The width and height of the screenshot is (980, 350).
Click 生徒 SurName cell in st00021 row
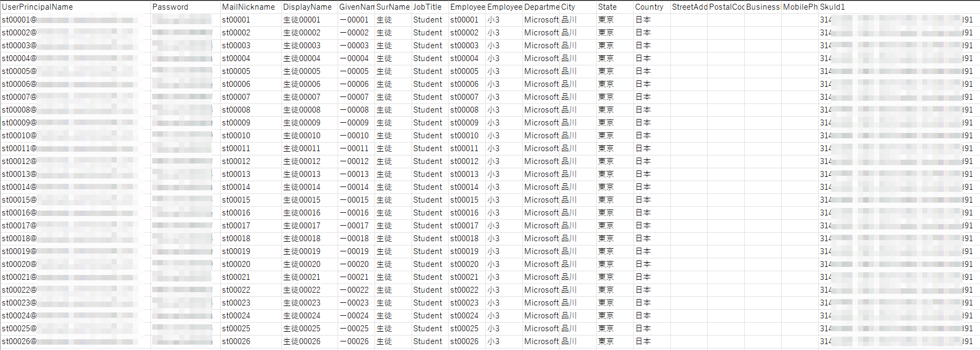click(x=393, y=277)
